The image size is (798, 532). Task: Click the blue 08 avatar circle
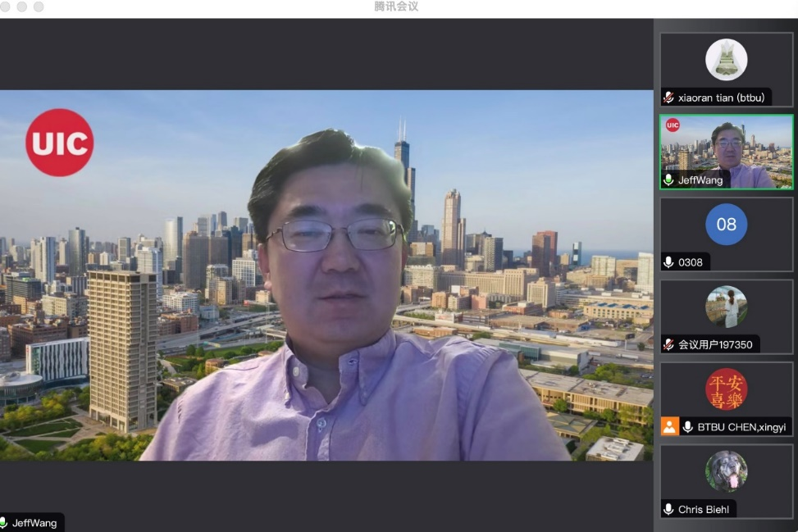[726, 225]
